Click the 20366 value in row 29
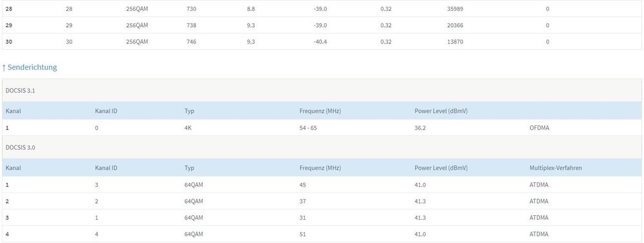Image resolution: width=644 pixels, height=243 pixels. 455,25
